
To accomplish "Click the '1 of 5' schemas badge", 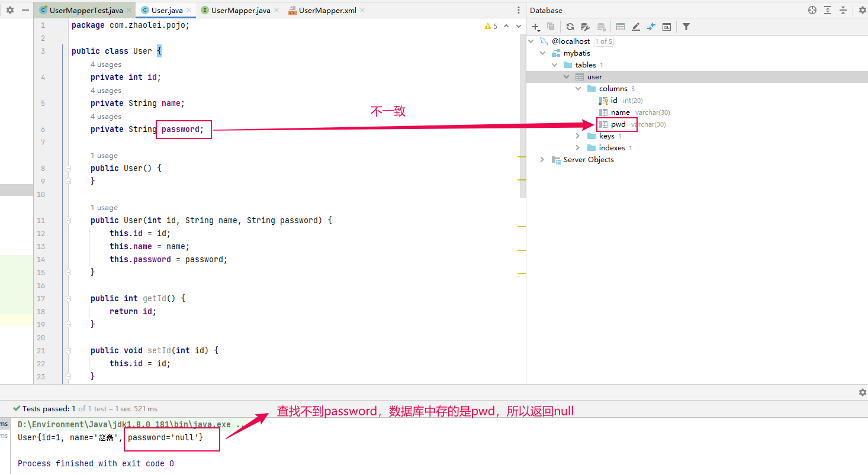I will click(604, 41).
